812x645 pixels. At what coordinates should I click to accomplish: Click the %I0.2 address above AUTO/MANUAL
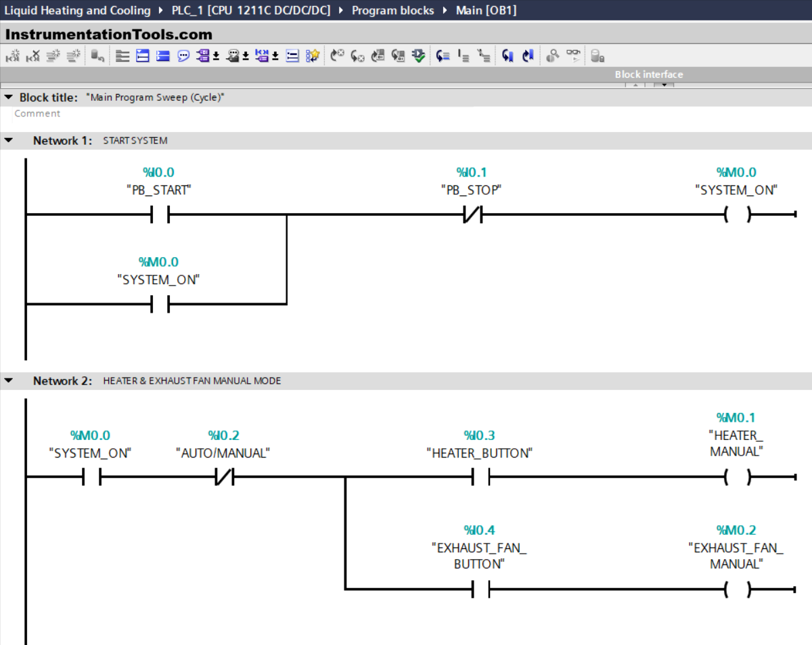coord(223,435)
